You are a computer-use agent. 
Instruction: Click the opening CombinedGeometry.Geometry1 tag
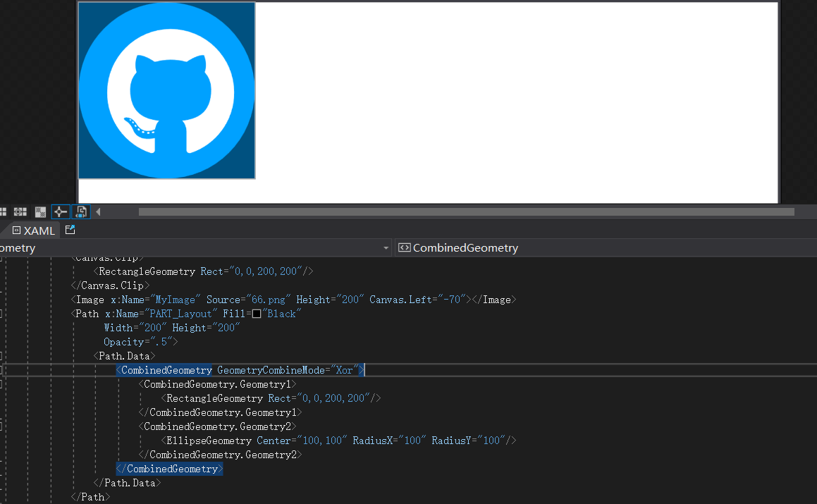click(217, 384)
